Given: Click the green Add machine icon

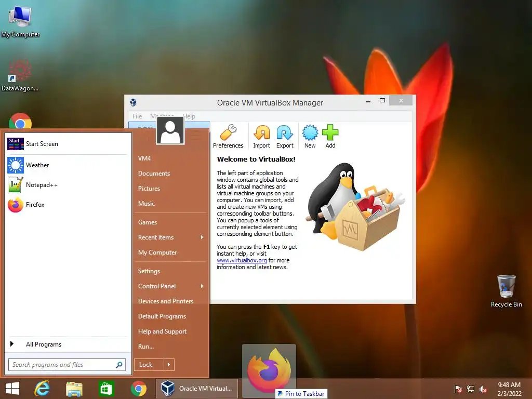Looking at the screenshot, I should [330, 132].
